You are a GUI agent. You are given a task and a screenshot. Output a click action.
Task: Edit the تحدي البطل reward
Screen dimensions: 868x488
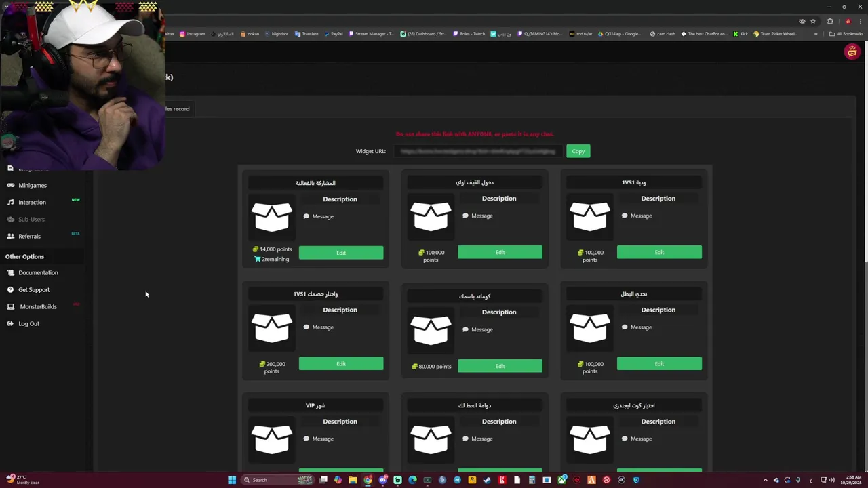pyautogui.click(x=659, y=364)
